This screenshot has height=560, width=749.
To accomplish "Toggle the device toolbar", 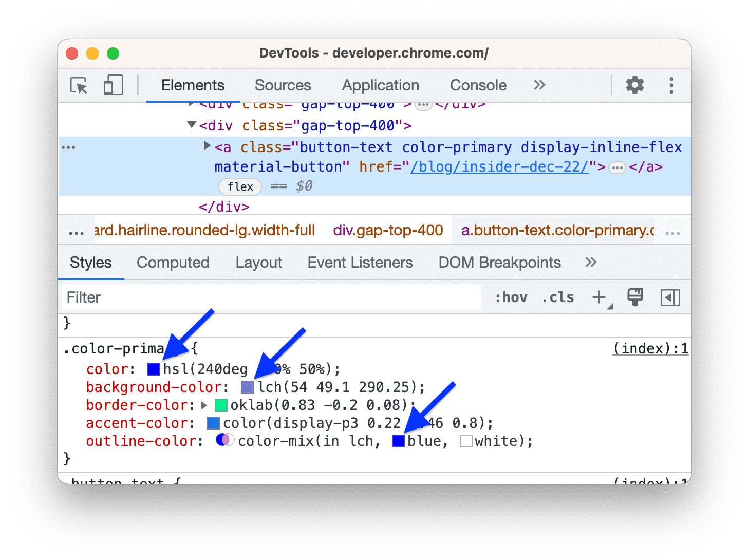I will (x=113, y=85).
